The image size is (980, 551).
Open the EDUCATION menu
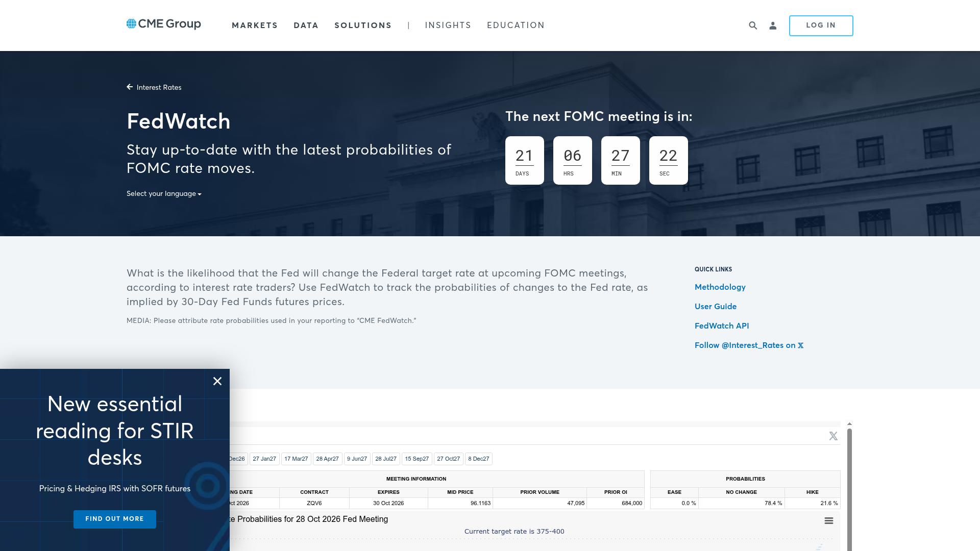click(x=516, y=26)
